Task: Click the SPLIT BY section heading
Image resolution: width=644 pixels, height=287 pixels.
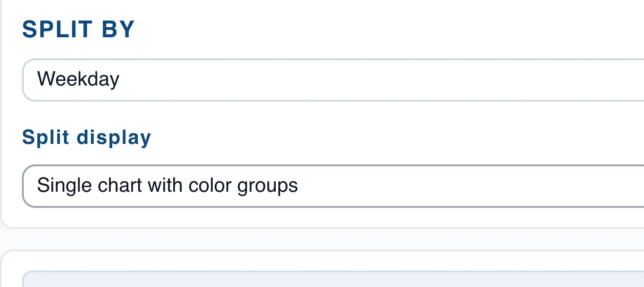Action: 78,30
